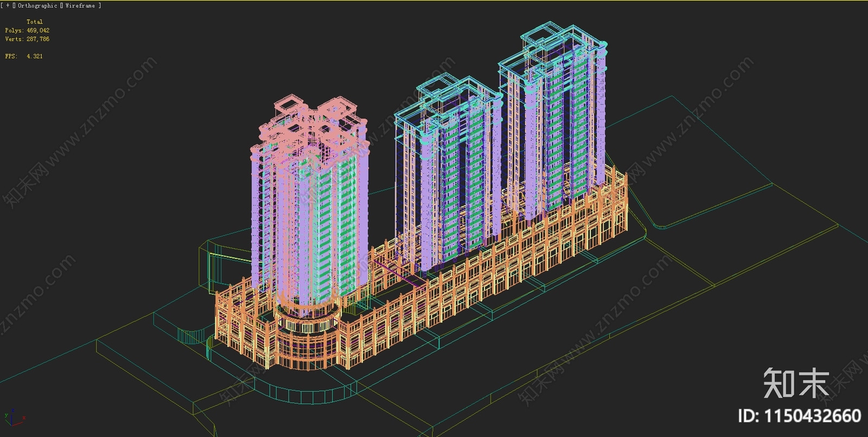Select the FPS value 4.321
Screen dimensions: 868x437
coord(35,56)
